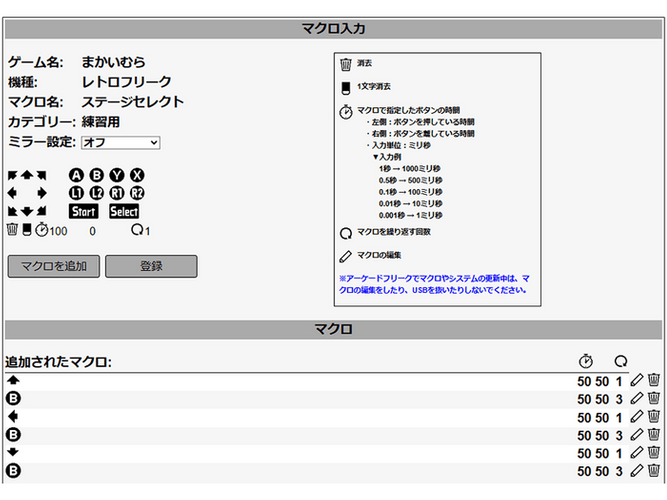Click the up arrow in direction pad
The image size is (667, 500).
pos(27,175)
